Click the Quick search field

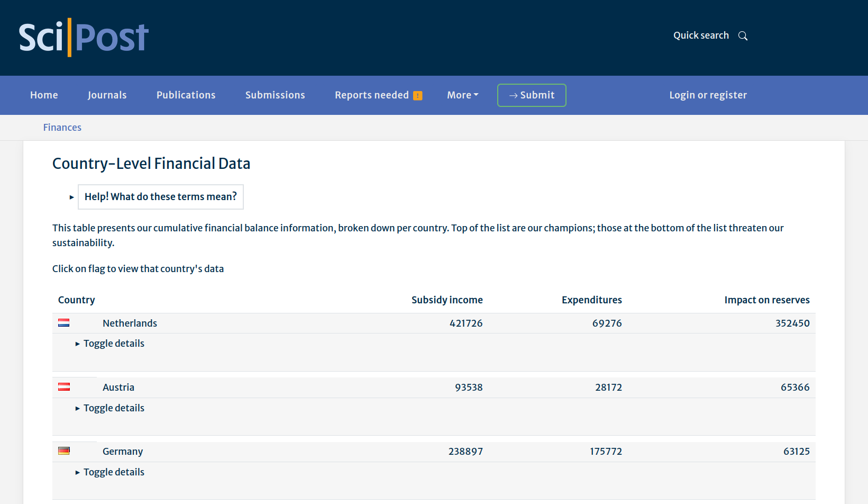701,35
